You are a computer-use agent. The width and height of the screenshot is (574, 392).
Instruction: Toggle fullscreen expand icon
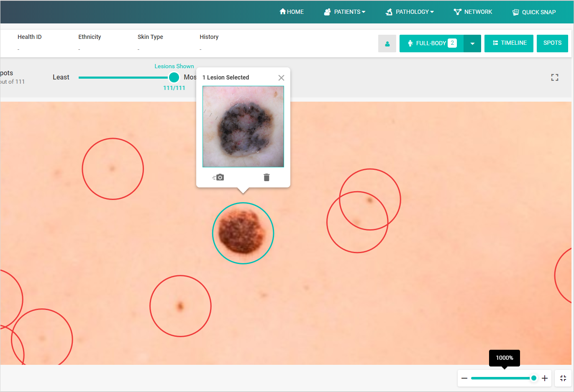(x=555, y=77)
